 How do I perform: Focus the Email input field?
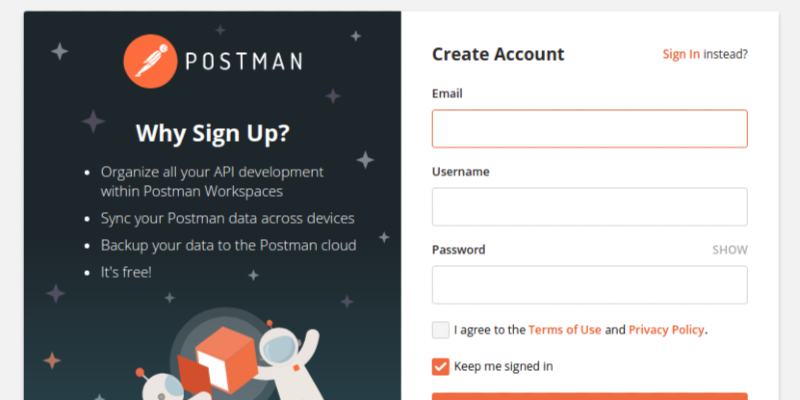click(589, 129)
